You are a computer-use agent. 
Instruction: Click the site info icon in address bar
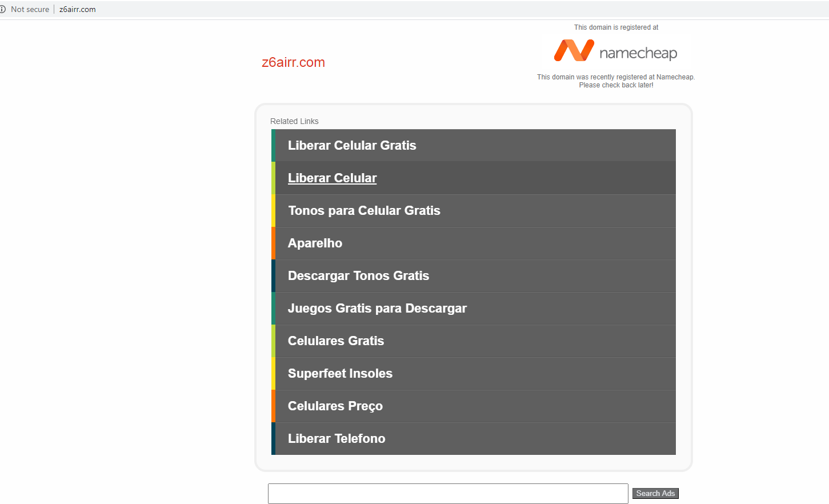coord(3,9)
